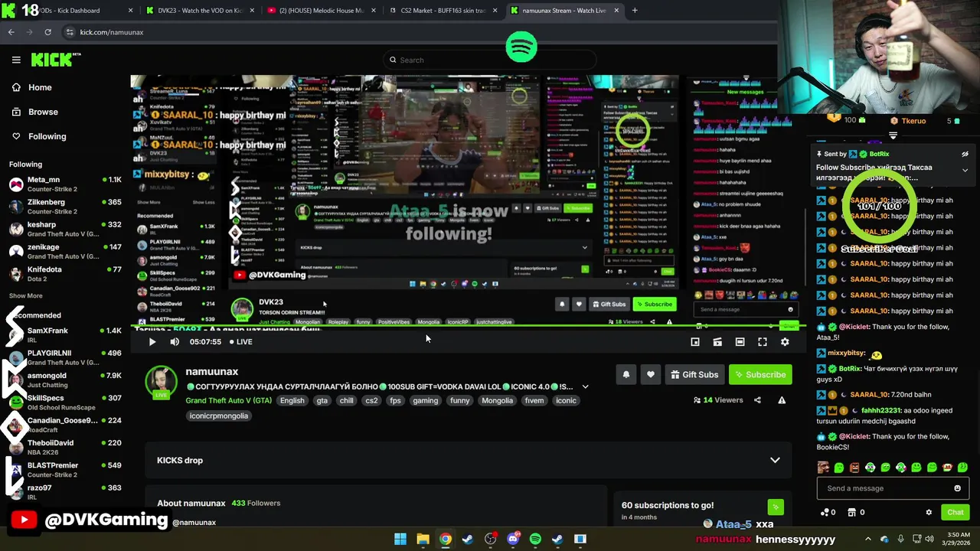Screen dimensions: 980x551
Task: Open File Explorer from taskbar
Action: click(423, 540)
